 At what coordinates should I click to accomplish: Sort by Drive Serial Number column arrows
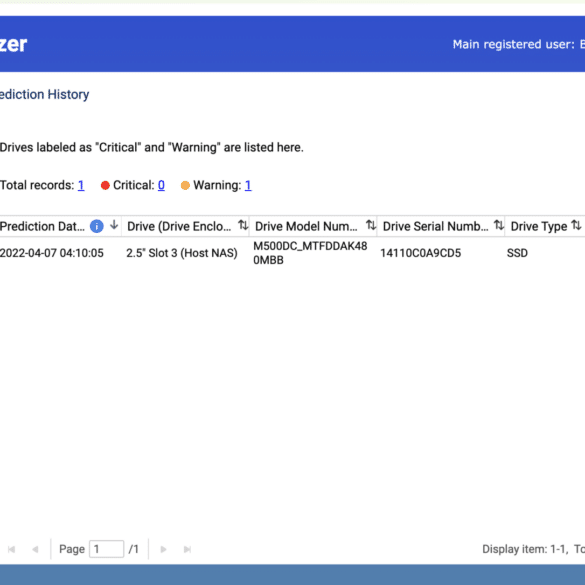pos(498,225)
